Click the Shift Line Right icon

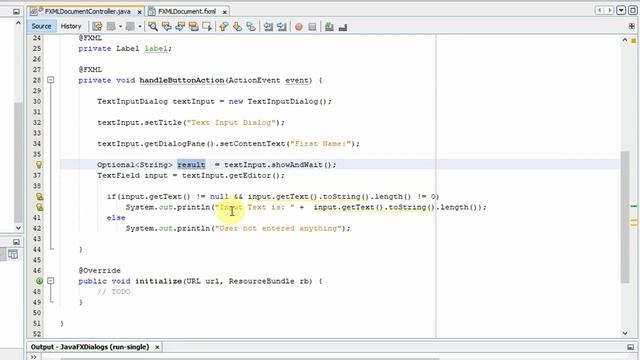click(x=282, y=27)
